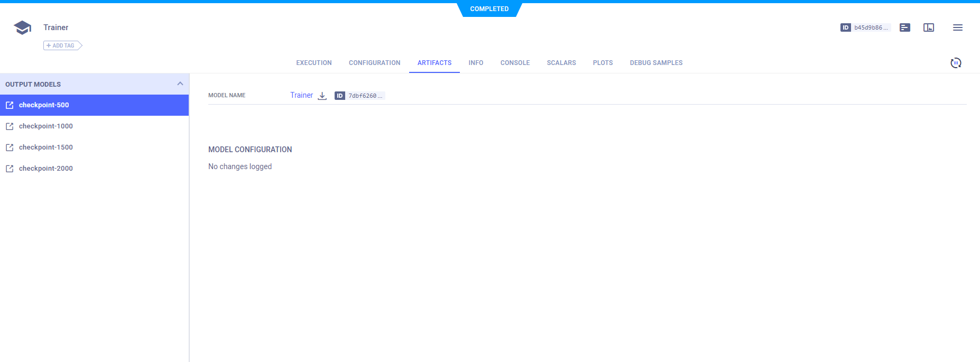Open the hamburger menu icon
The image size is (980, 362).
[x=957, y=27]
